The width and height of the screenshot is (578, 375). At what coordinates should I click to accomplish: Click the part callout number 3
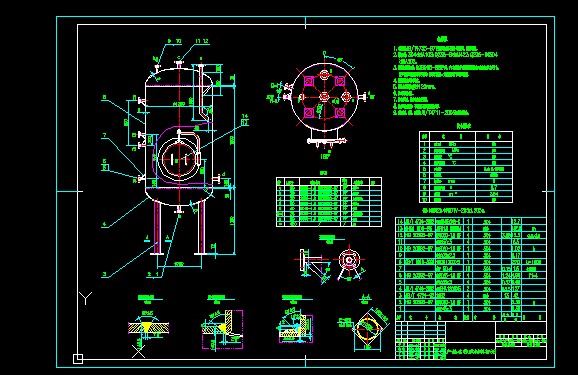[x=105, y=274]
